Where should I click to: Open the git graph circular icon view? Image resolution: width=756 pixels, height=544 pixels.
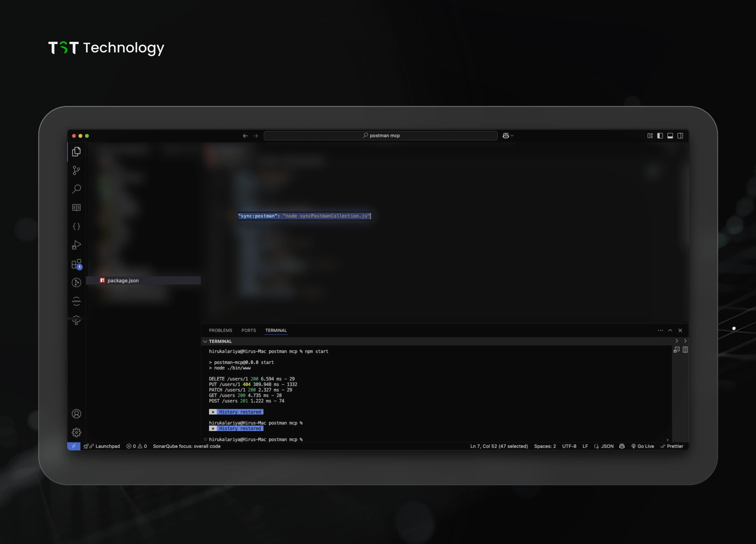point(76,283)
